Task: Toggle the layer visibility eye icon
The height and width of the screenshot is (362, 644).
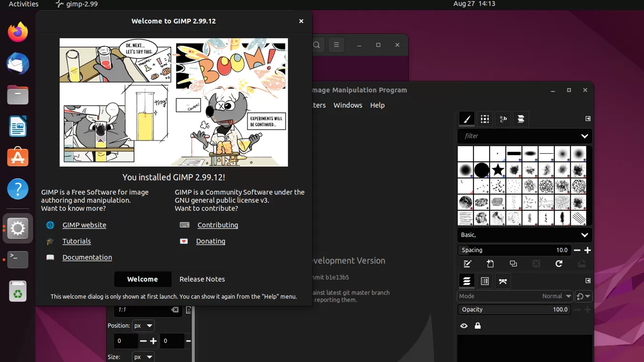Action: pos(464,326)
